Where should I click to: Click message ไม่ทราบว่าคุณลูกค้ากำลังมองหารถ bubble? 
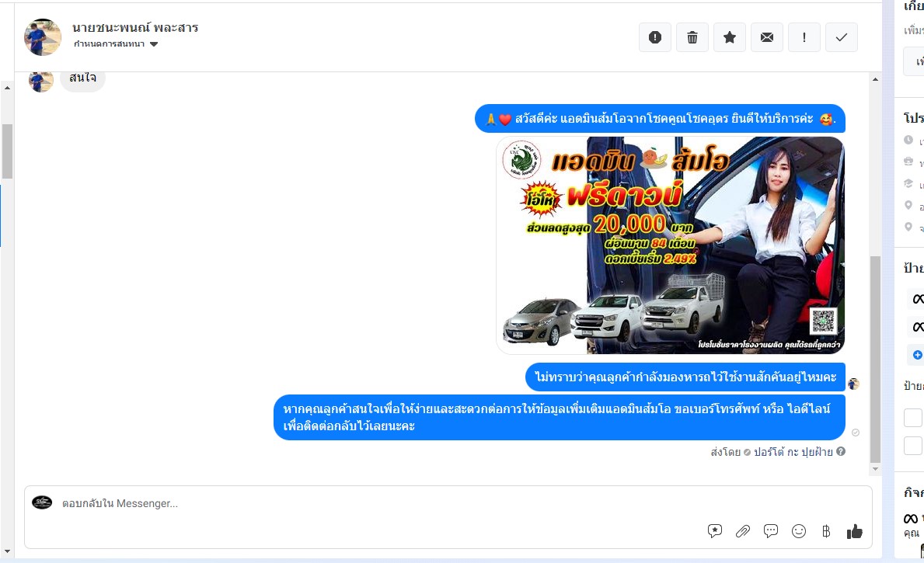click(x=685, y=377)
